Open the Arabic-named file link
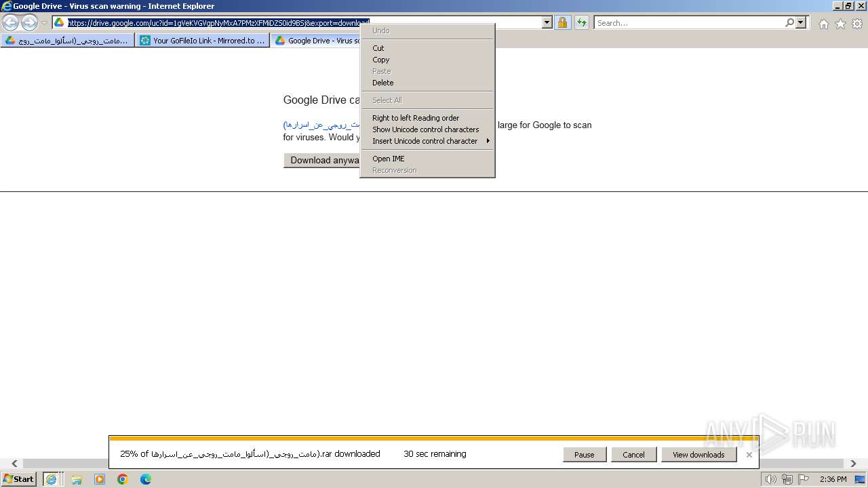Image resolution: width=868 pixels, height=488 pixels. coord(321,125)
